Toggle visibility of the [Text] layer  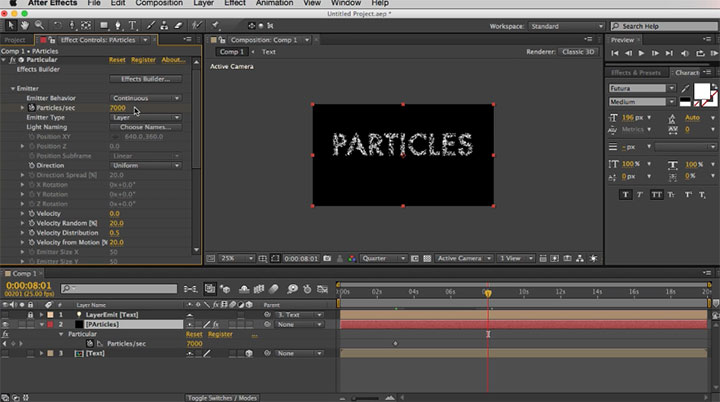click(x=5, y=353)
